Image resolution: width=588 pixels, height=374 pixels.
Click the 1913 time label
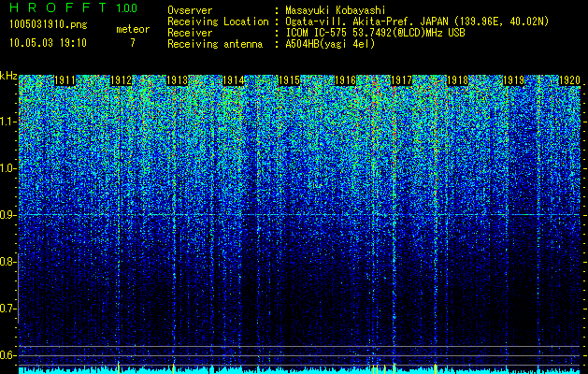click(177, 80)
